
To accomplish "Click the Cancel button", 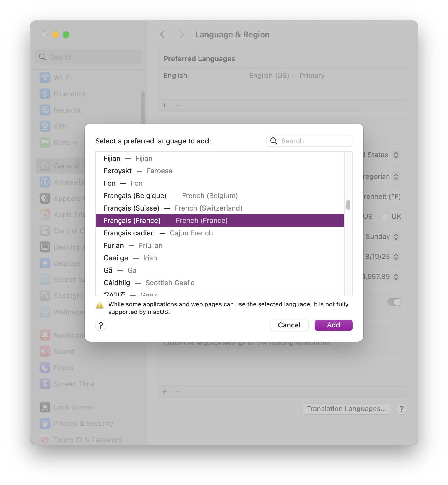I will point(289,325).
